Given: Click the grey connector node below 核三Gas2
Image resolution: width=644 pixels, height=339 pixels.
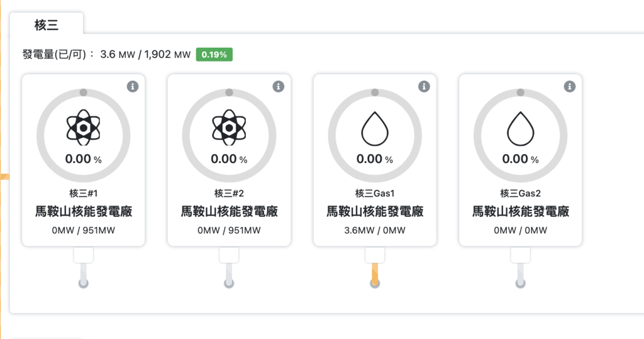Looking at the screenshot, I should click(x=520, y=284).
